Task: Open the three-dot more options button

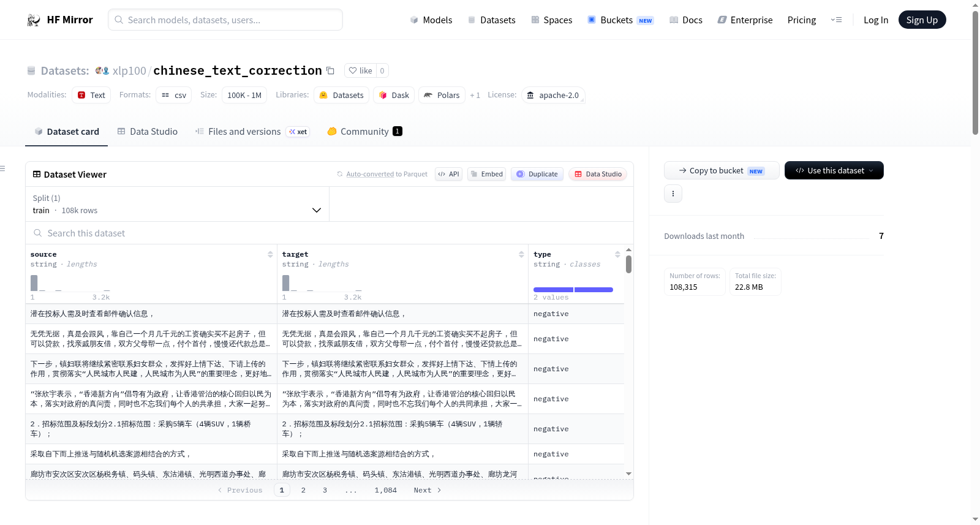Action: point(673,194)
